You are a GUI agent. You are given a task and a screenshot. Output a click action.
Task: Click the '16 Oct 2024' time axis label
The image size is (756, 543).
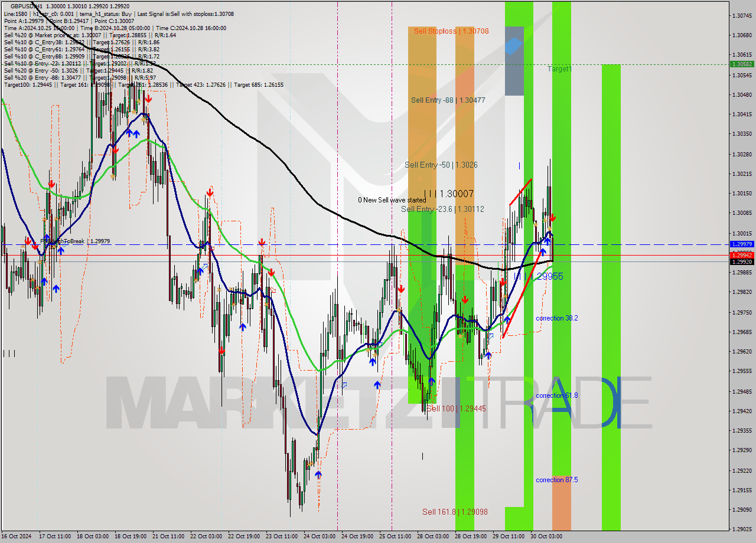16,537
